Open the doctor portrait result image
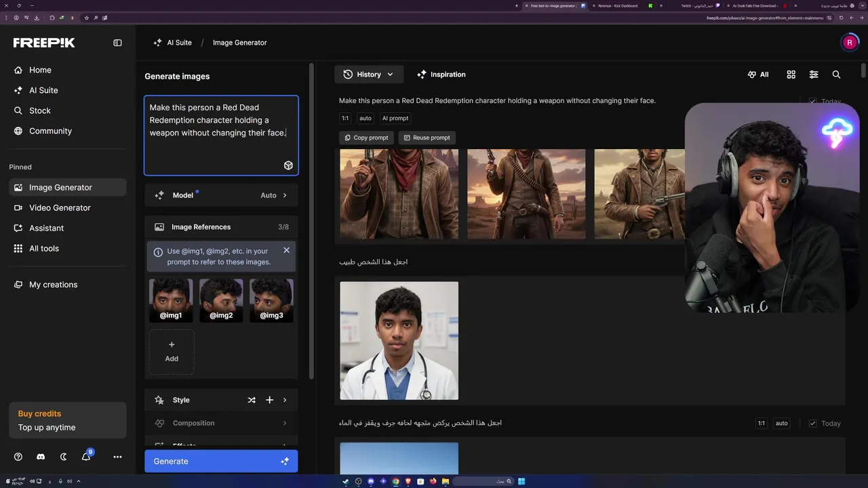 pyautogui.click(x=399, y=341)
